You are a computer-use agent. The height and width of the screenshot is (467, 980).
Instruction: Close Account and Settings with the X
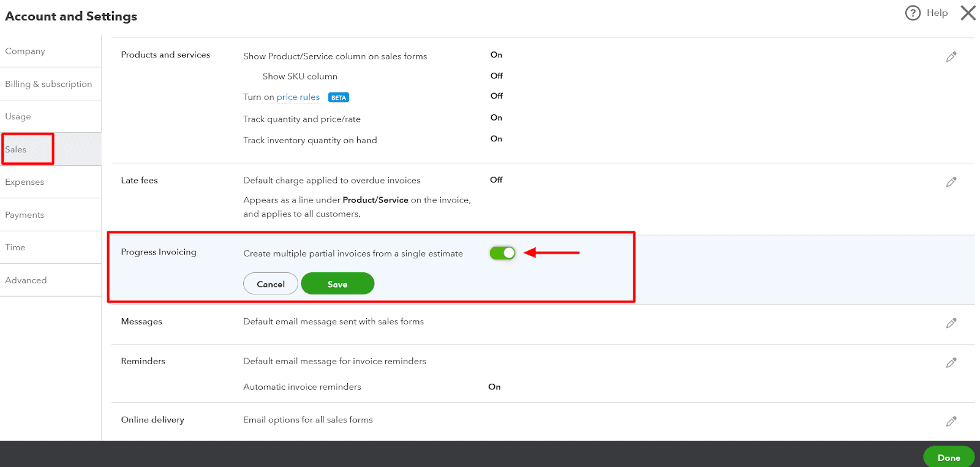click(968, 13)
